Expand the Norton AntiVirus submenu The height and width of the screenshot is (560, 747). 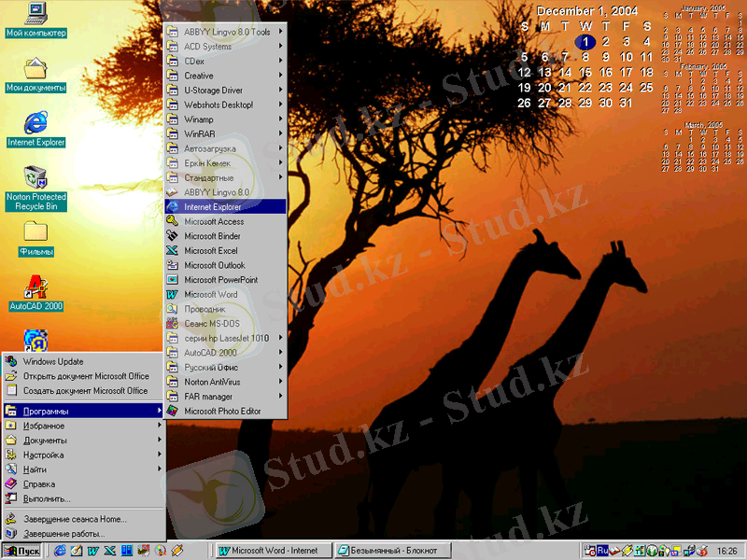(224, 382)
